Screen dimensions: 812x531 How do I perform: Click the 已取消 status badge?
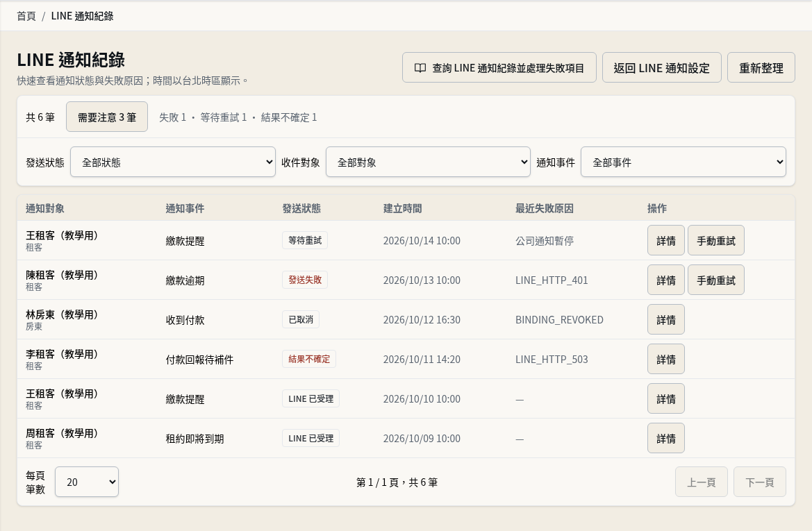[x=301, y=319]
